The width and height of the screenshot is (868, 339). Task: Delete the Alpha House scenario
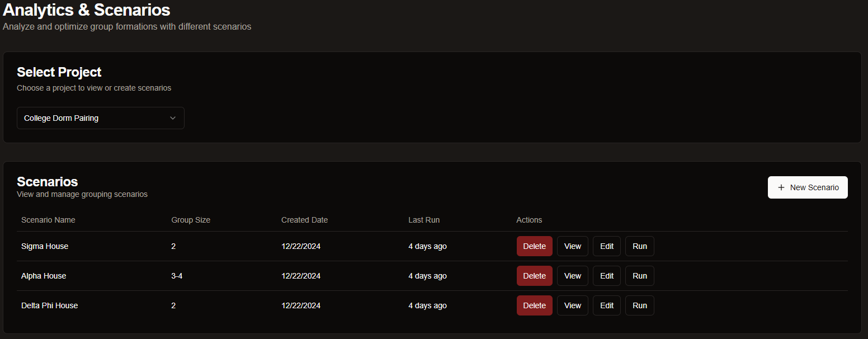pos(534,275)
